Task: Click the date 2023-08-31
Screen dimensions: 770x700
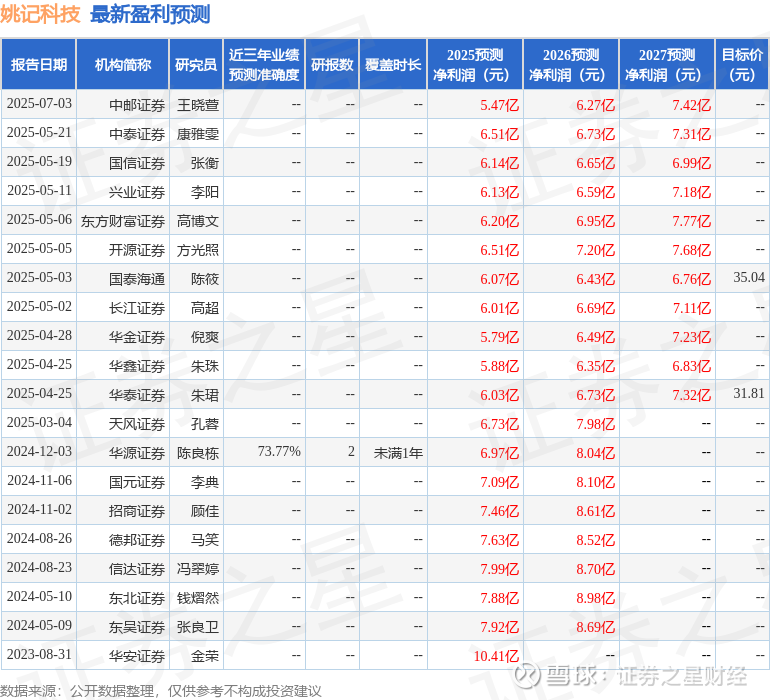Action: pos(39,654)
